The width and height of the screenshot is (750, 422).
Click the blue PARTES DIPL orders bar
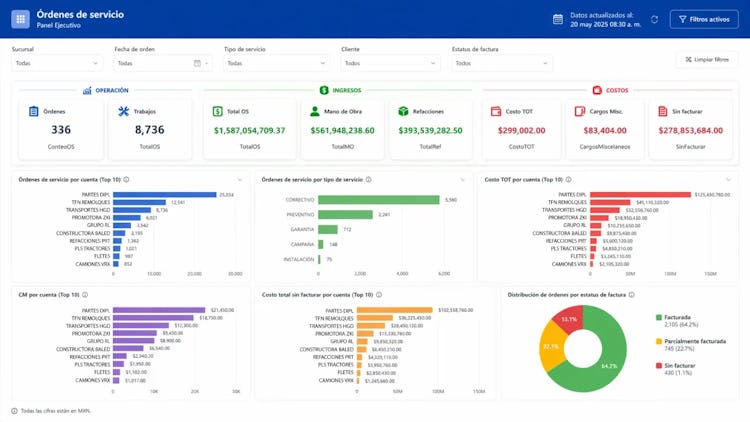pyautogui.click(x=165, y=195)
